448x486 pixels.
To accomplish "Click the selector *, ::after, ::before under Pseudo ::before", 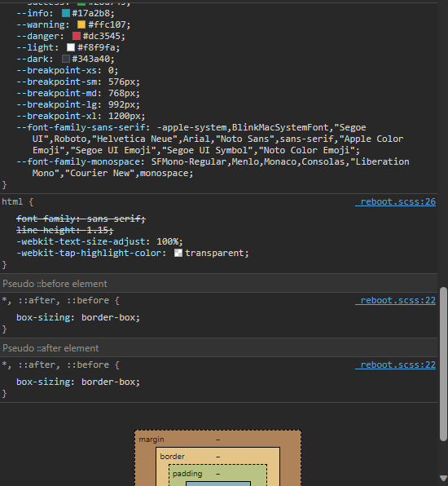I will [x=55, y=300].
